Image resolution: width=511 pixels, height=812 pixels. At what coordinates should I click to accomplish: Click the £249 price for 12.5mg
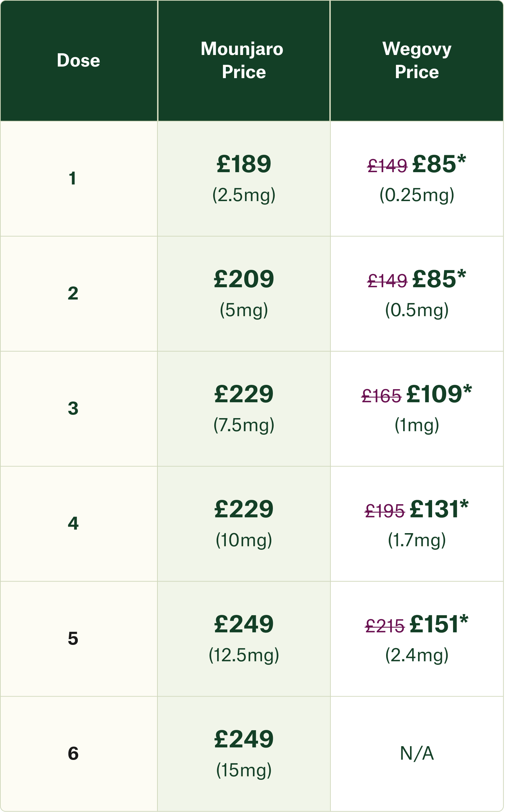(244, 624)
